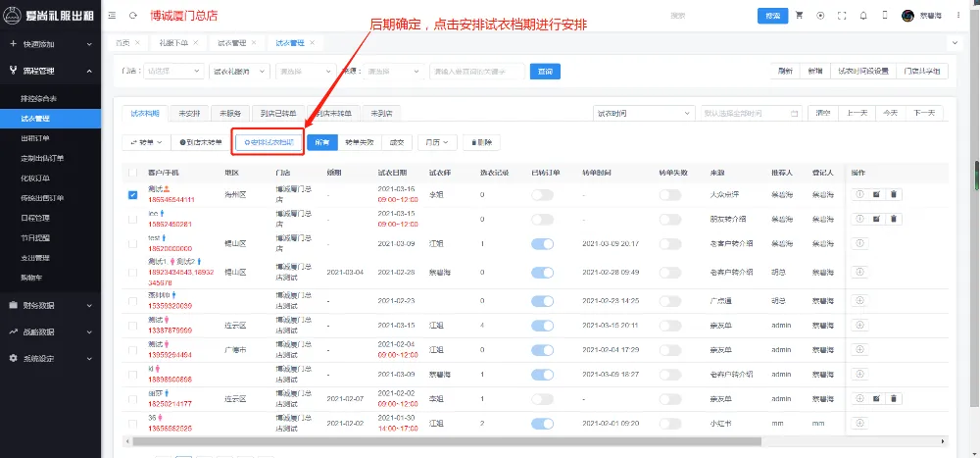Click the blue 查询 button
The width and height of the screenshot is (980, 458).
pos(544,72)
